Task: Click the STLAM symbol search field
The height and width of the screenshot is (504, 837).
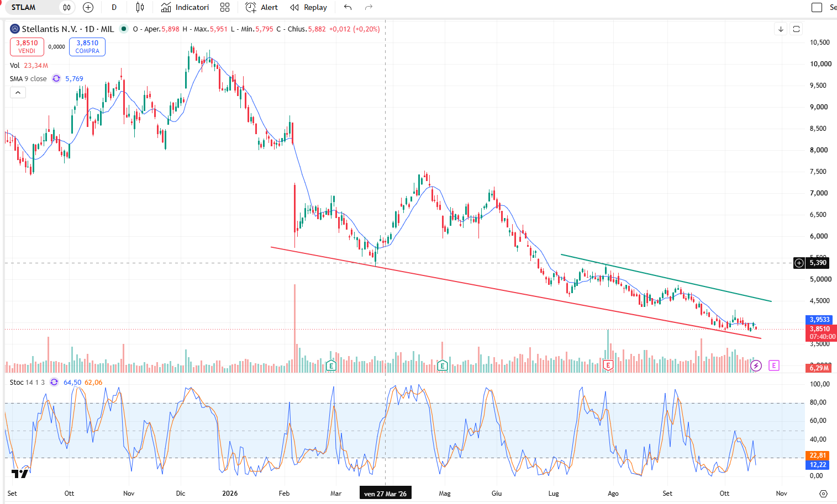Action: (x=30, y=7)
